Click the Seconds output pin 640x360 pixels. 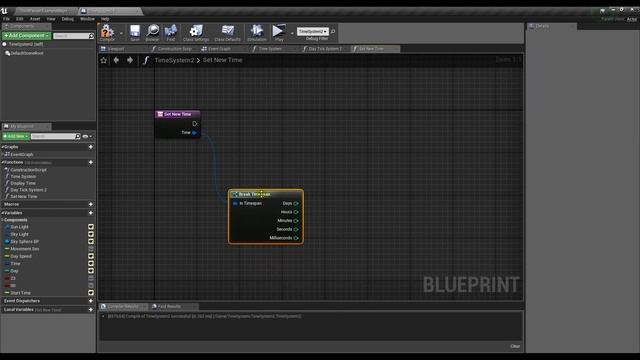point(296,229)
